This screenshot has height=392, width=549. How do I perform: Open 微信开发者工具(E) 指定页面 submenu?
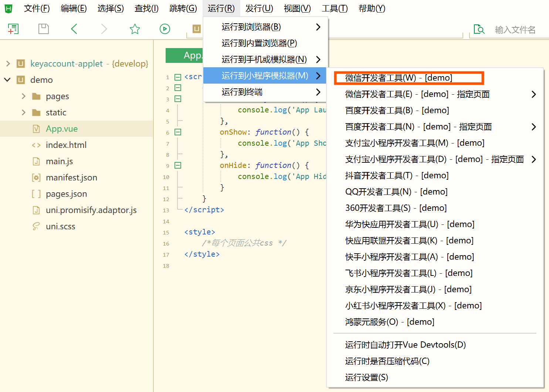coord(435,94)
